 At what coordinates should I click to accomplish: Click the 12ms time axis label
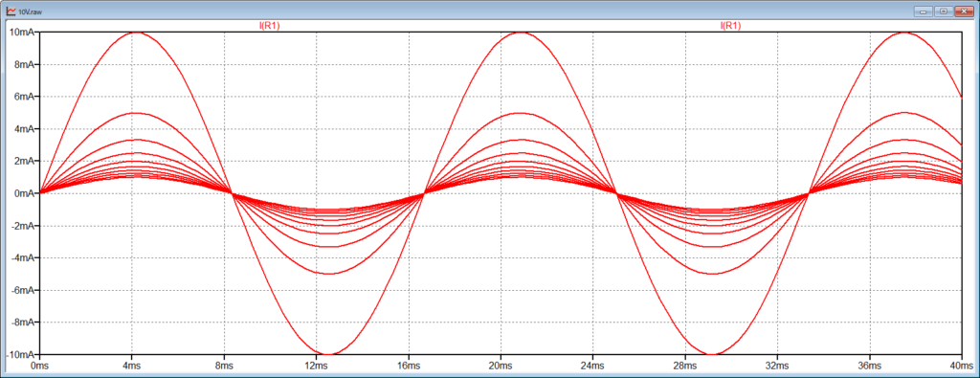(x=316, y=365)
